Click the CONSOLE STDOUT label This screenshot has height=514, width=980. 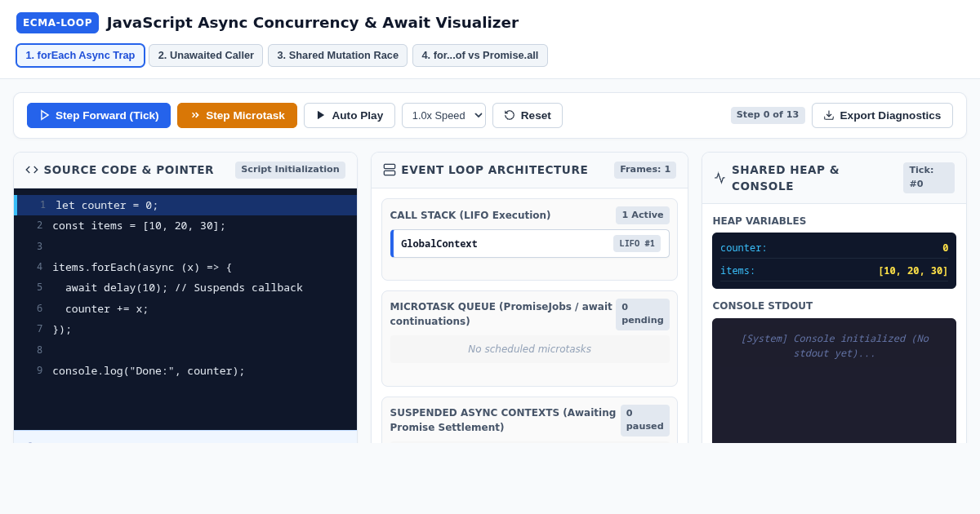click(x=763, y=306)
